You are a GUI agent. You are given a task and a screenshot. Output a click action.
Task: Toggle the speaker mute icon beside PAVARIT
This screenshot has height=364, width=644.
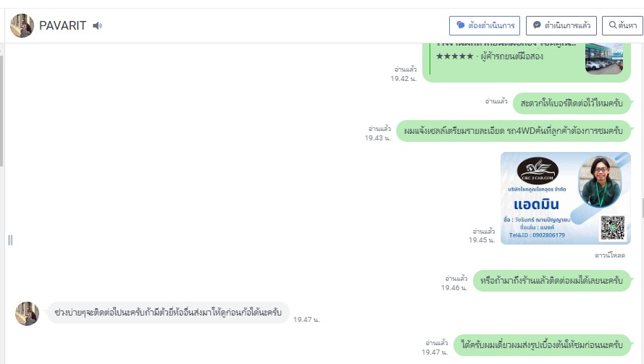pyautogui.click(x=97, y=26)
